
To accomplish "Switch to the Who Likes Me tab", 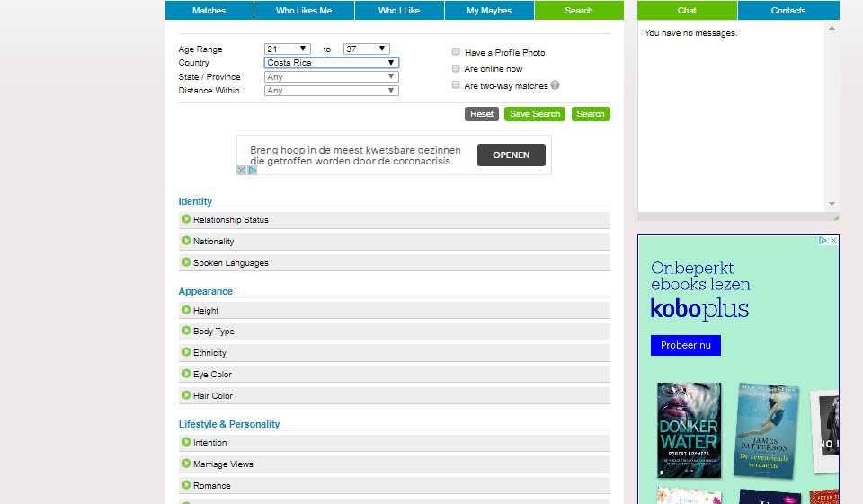I will click(304, 11).
